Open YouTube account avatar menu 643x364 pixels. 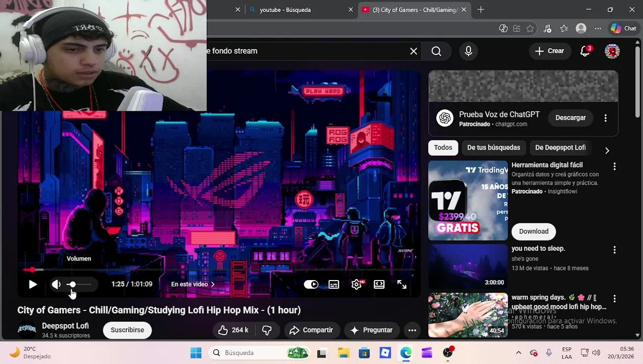(x=612, y=51)
